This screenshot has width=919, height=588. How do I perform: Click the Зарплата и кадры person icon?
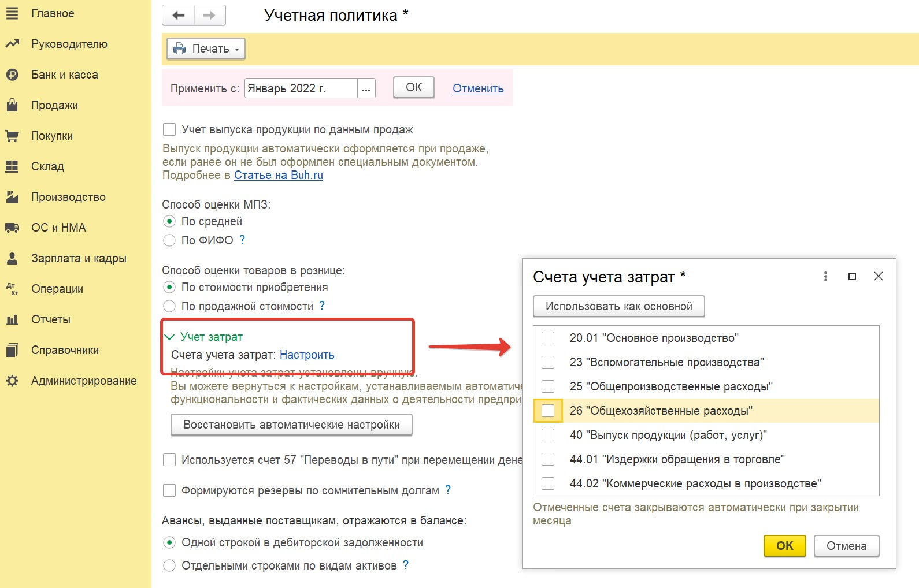coord(12,258)
